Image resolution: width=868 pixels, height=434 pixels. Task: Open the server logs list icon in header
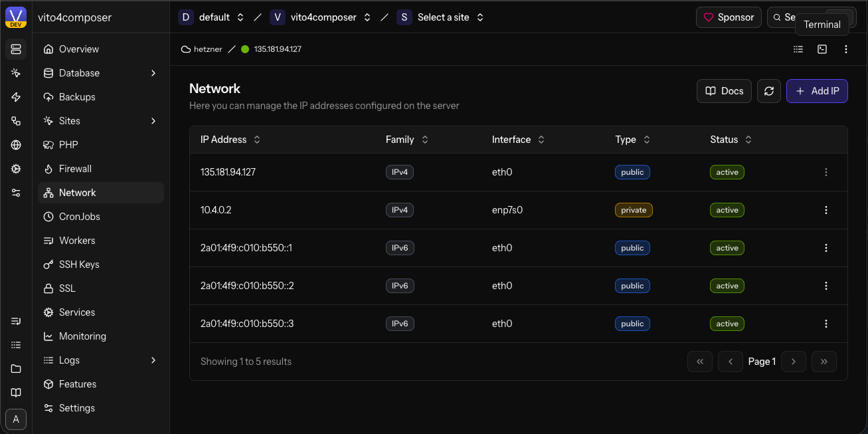click(x=798, y=49)
